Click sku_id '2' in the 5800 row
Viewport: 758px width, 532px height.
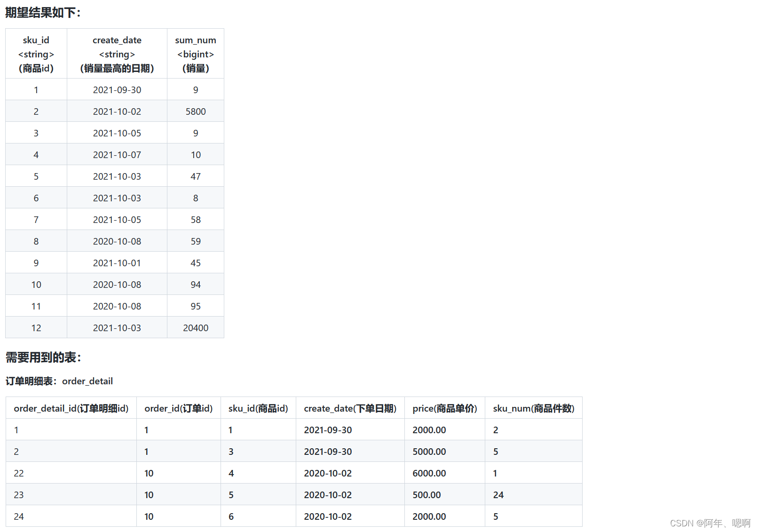(36, 111)
